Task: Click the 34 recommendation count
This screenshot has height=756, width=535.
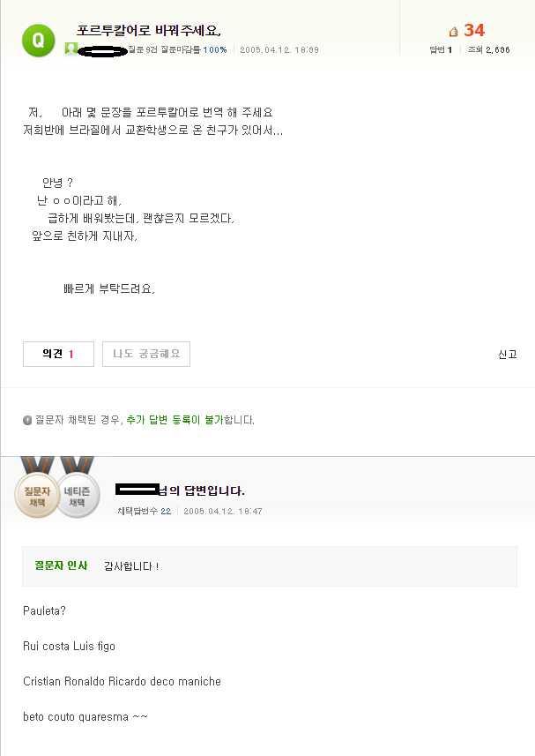Action: coord(474,31)
